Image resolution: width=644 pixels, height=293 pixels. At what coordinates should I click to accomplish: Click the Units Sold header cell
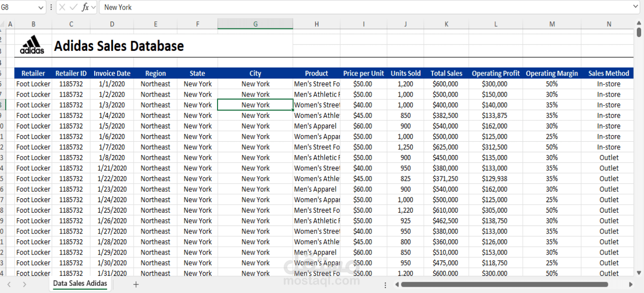[406, 73]
